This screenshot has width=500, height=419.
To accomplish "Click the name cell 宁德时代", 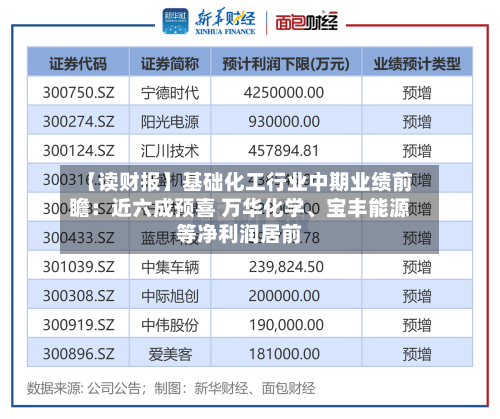I will click(170, 92).
